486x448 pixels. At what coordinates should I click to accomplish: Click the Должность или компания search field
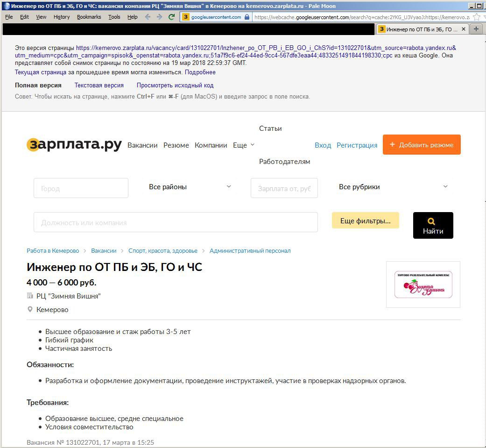(176, 222)
